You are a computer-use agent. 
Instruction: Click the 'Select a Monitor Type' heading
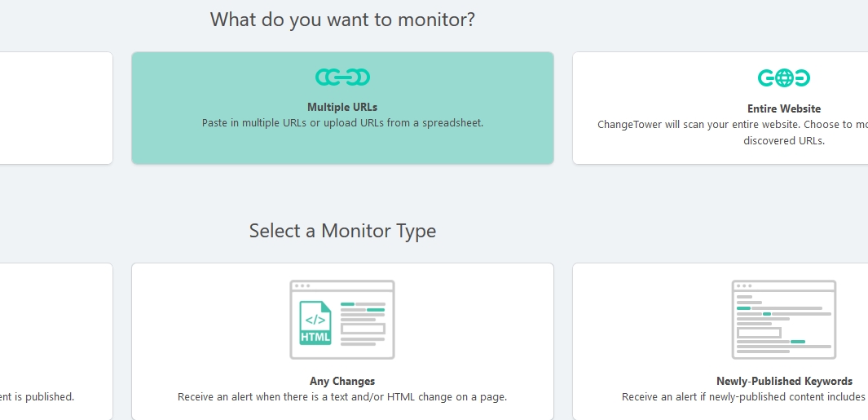342,231
